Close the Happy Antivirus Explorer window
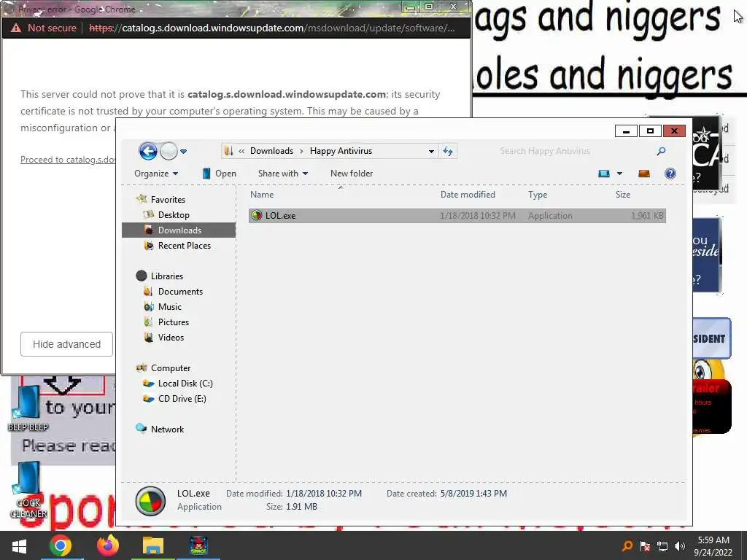 [x=674, y=131]
